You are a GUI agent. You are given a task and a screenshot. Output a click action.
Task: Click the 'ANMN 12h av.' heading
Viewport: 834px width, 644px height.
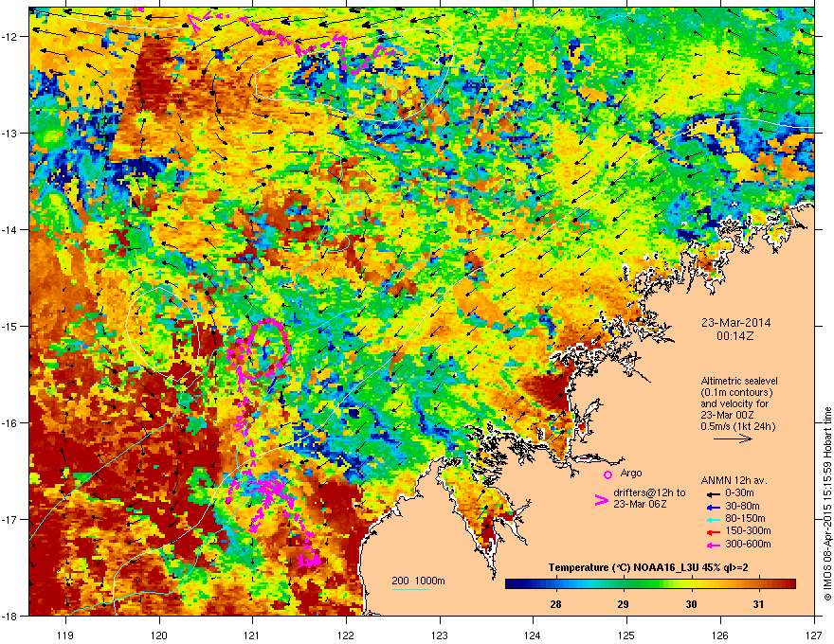click(x=734, y=480)
